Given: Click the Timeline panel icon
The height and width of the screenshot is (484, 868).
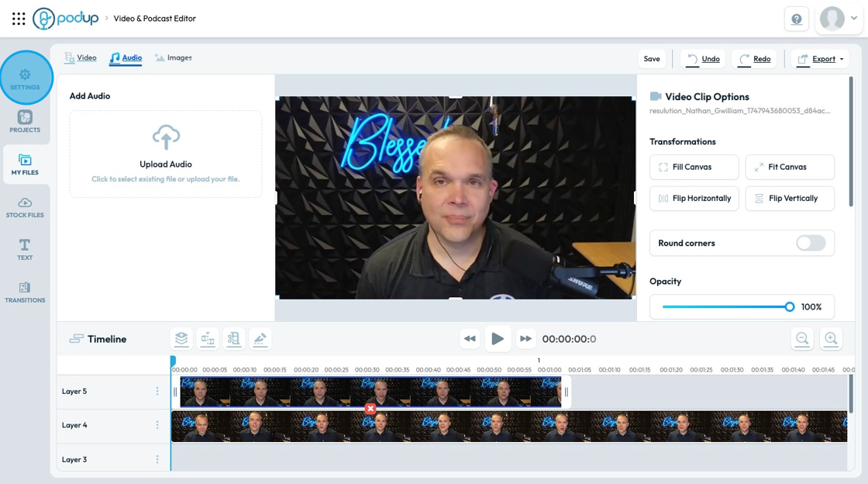Looking at the screenshot, I should tap(77, 339).
